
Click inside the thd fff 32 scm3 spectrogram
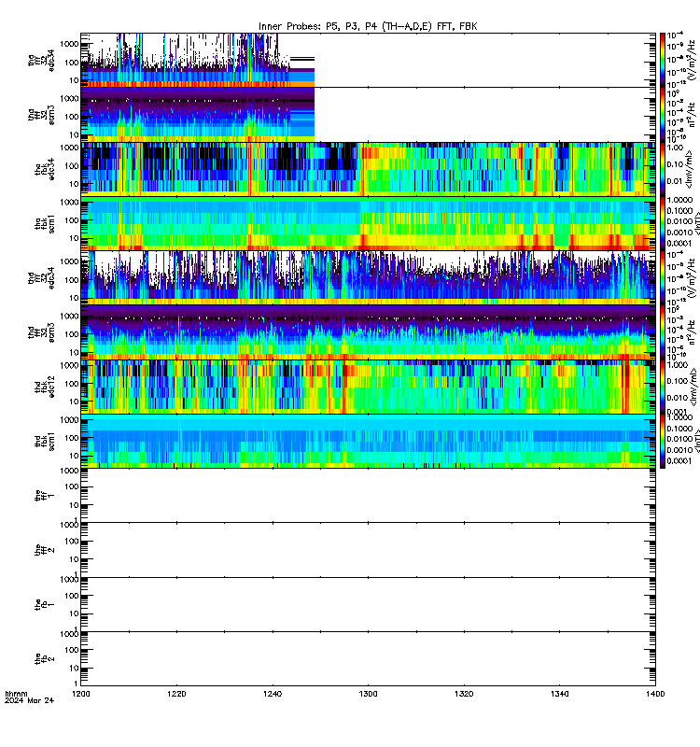[368, 332]
